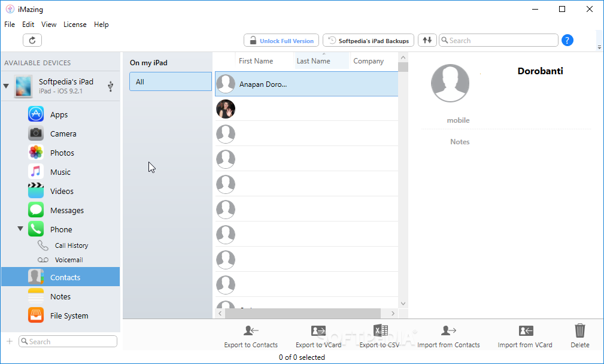Click the top toolbar Search field
The image size is (604, 364).
[x=499, y=41]
